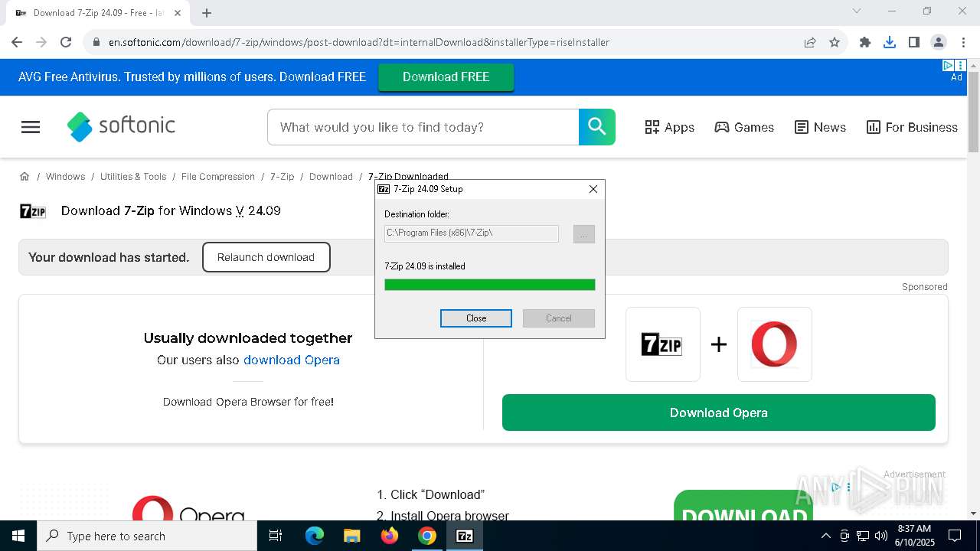This screenshot has width=980, height=551.
Task: Close the Download 7-Zip tab
Action: [178, 12]
